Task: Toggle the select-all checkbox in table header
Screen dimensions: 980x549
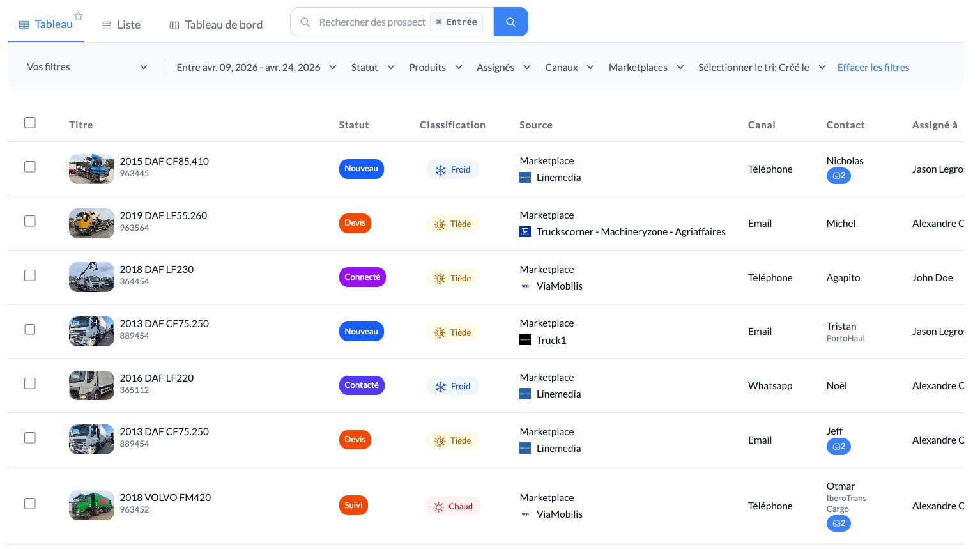Action: 30,123
